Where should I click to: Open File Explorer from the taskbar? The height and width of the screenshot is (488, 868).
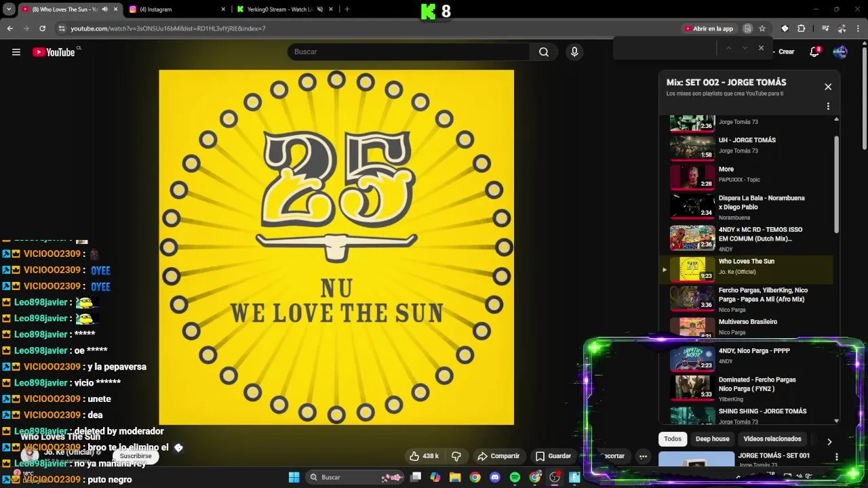click(455, 477)
